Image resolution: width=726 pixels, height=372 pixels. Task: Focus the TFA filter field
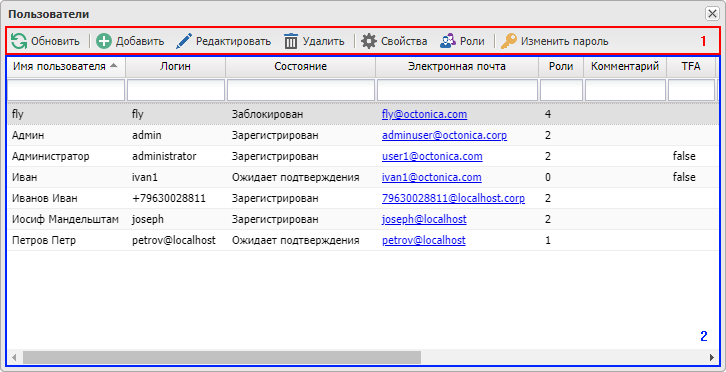691,90
